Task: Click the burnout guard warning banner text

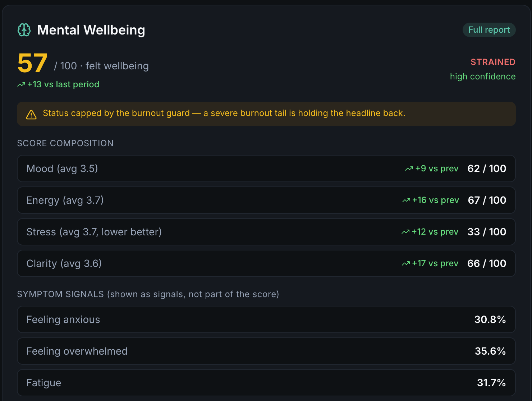Action: 224,113
